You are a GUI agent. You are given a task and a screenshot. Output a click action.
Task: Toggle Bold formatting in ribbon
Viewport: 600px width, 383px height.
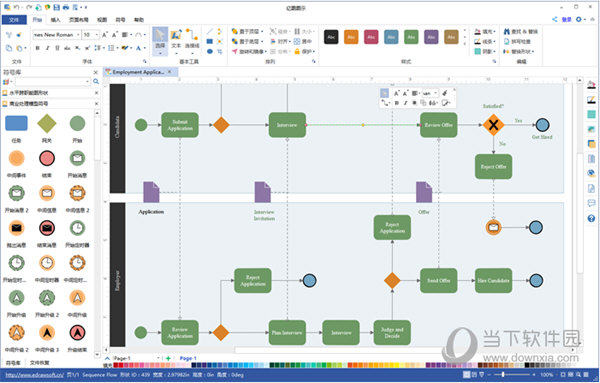(38, 48)
